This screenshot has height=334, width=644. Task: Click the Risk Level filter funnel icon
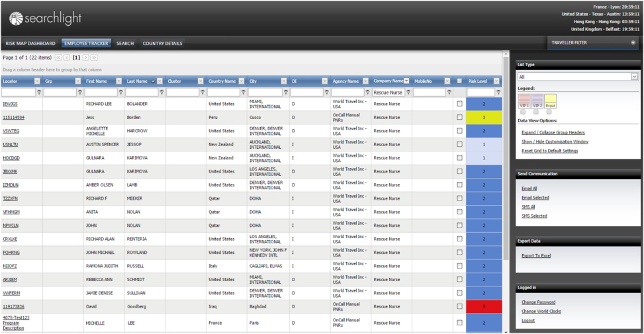tap(498, 93)
